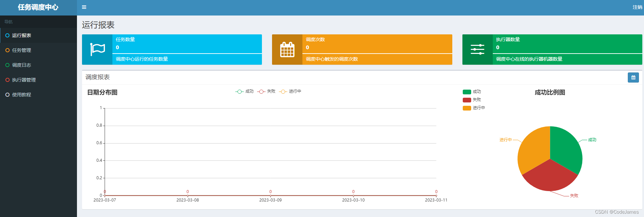644x217 pixels.
Task: Click the 任务数量 card title
Action: point(125,39)
